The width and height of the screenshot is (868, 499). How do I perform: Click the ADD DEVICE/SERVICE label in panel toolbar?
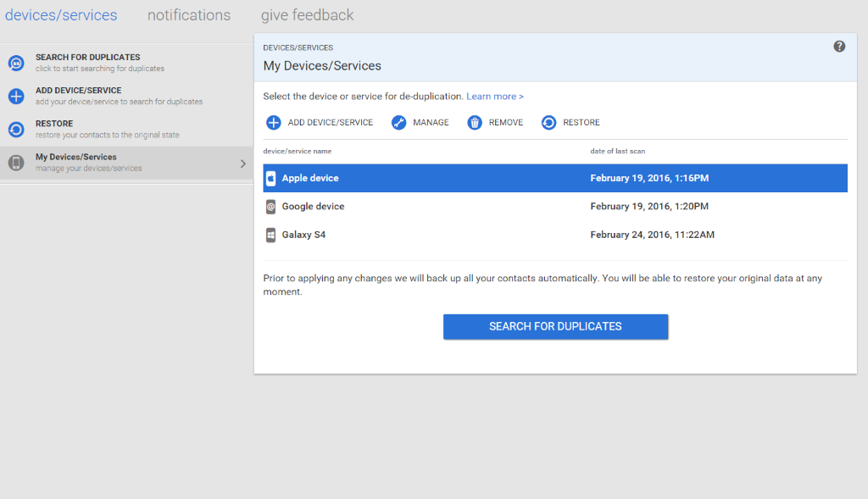tap(331, 122)
